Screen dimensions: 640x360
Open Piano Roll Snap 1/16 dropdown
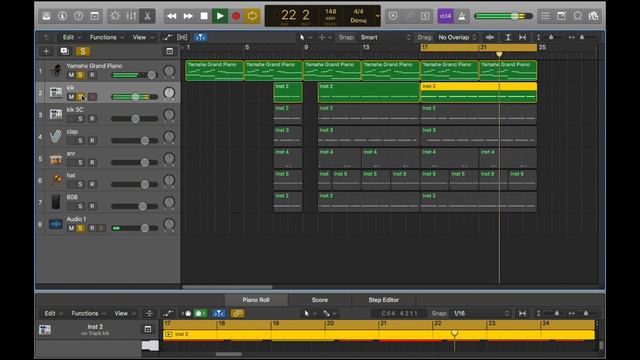pyautogui.click(x=482, y=313)
